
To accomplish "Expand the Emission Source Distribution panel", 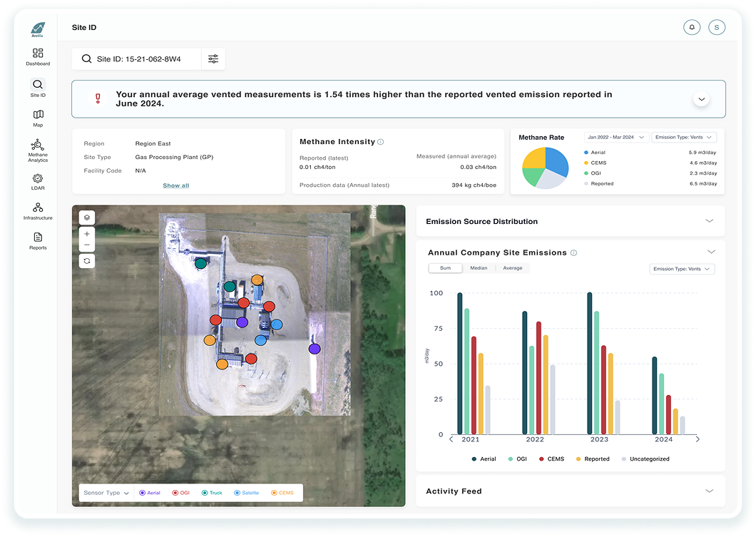I will (709, 221).
